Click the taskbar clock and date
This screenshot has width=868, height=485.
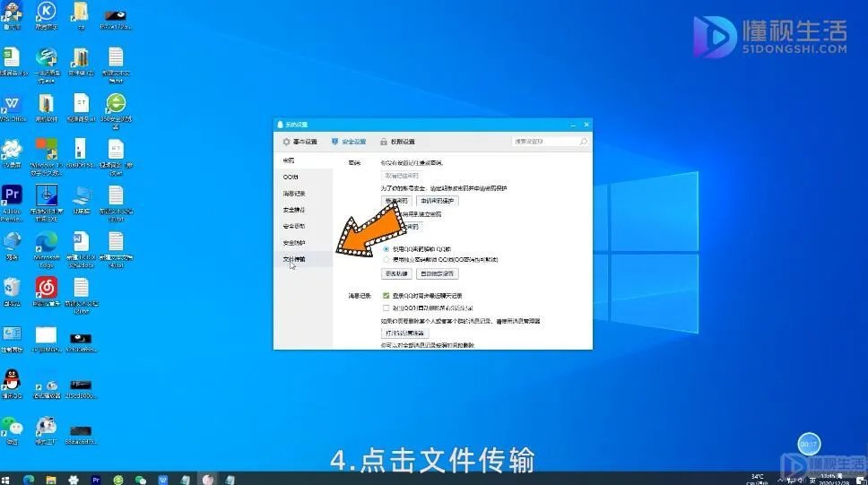[834, 480]
